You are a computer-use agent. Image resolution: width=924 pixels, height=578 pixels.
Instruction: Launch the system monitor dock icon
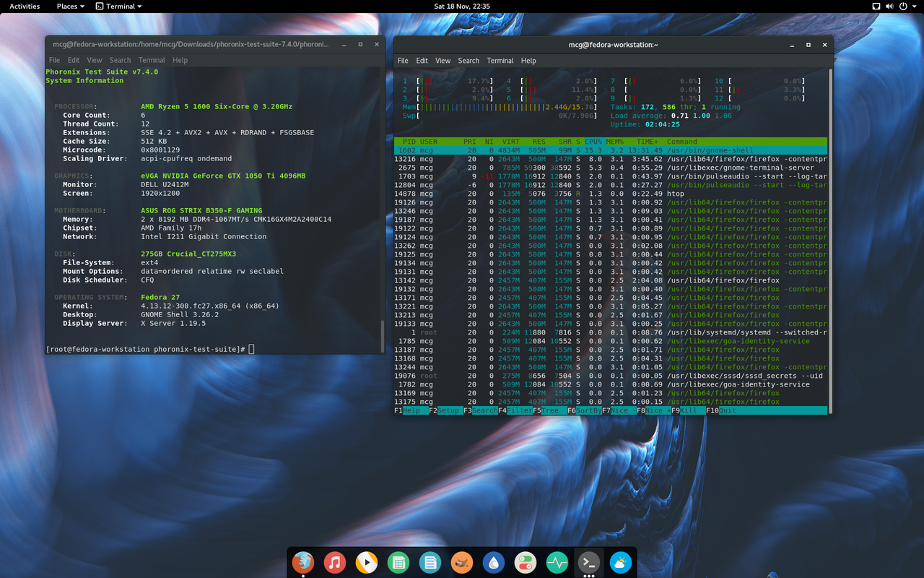[557, 563]
